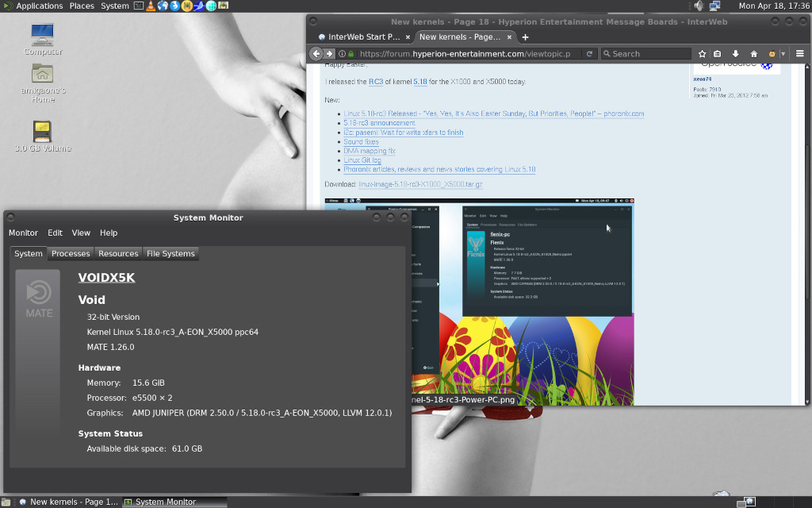Open Help menu in System Monitor
812x508 pixels.
click(108, 233)
